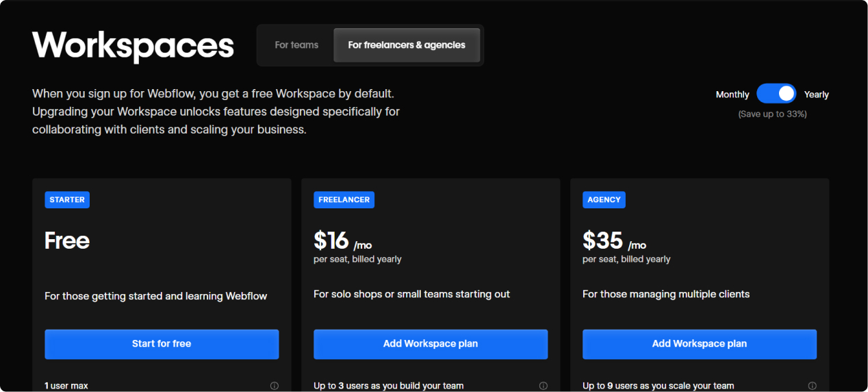This screenshot has width=868, height=392.
Task: Click 'For those managing multiple clients' text
Action: click(666, 294)
